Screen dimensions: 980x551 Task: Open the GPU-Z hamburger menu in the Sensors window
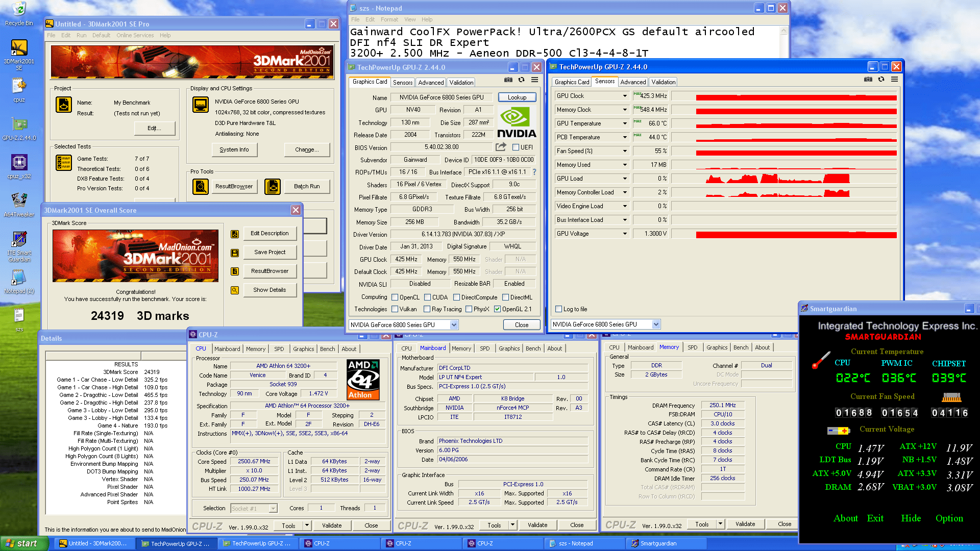(x=894, y=80)
